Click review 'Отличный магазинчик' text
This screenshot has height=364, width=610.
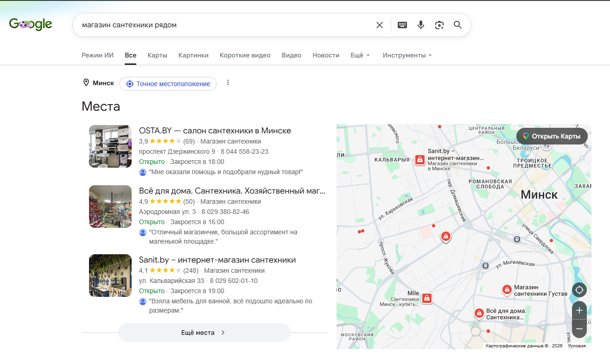[x=223, y=237]
